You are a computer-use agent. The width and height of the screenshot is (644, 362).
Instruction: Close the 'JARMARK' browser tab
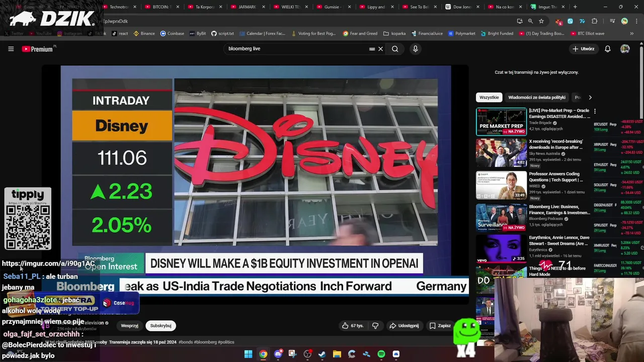263,7
